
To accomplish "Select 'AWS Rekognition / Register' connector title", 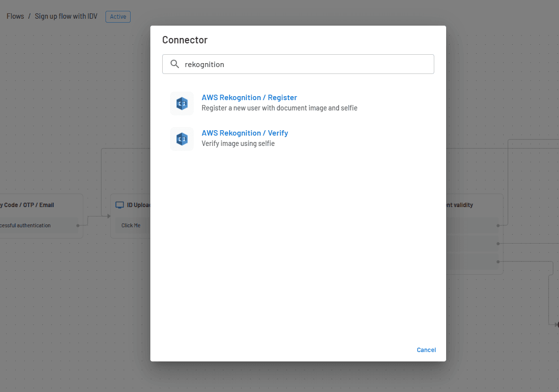I will tap(249, 98).
